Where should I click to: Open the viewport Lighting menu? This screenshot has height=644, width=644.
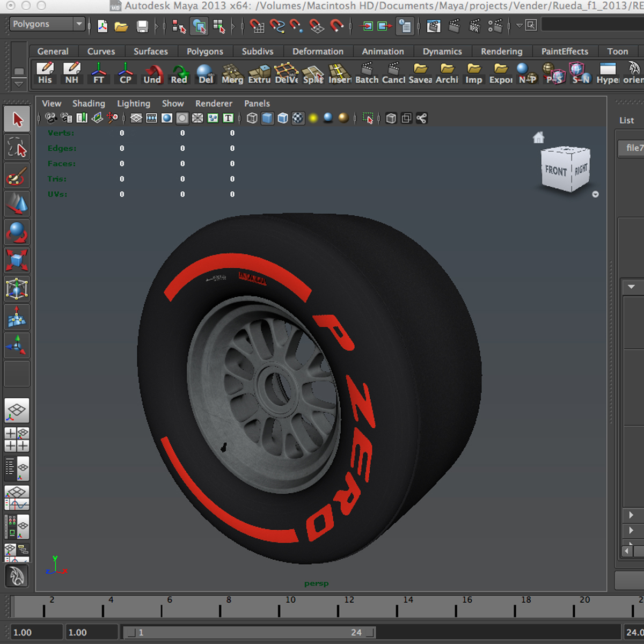(x=134, y=104)
